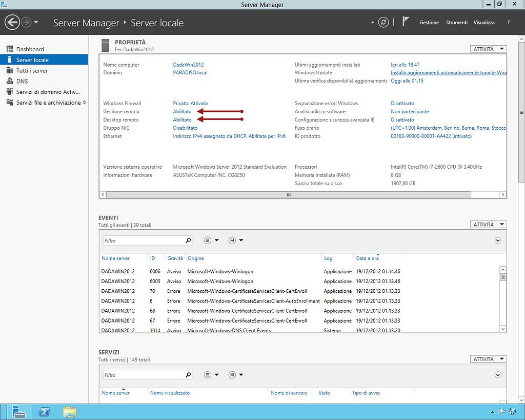Screen dimensions: 525x420
Task: Open Server Manager from the taskbar
Action: [x=18, y=412]
